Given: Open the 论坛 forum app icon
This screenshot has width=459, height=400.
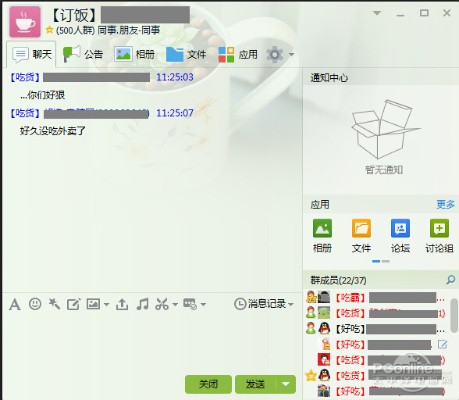Looking at the screenshot, I should point(400,235).
